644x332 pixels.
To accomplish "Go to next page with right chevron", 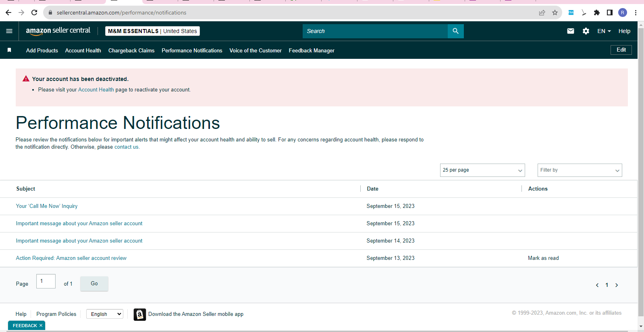I will (x=617, y=285).
